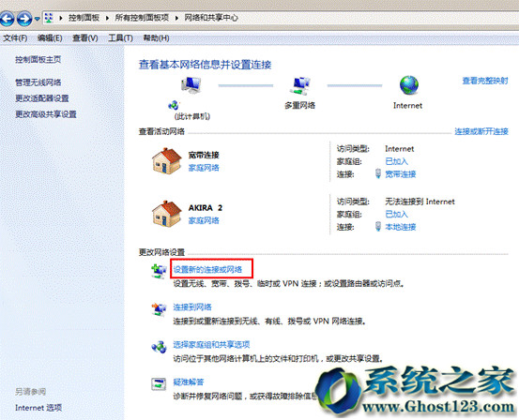Click the house icon beside AKIRA 2

(166, 214)
